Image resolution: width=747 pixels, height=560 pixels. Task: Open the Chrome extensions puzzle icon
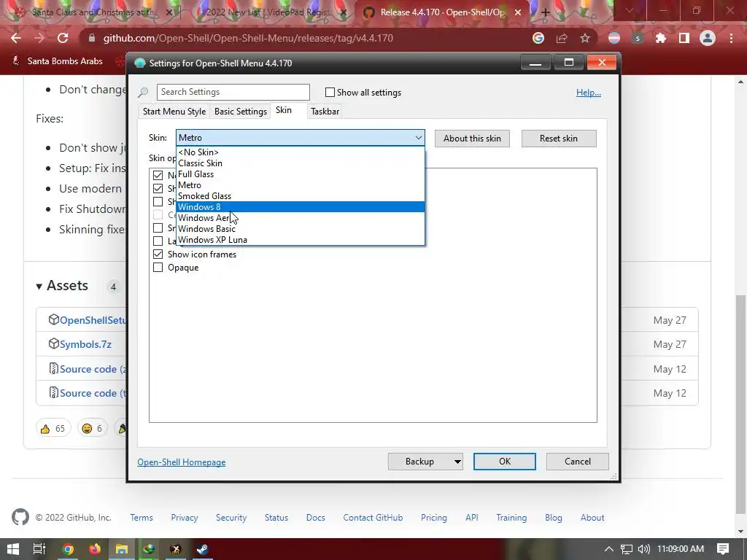[x=661, y=38]
